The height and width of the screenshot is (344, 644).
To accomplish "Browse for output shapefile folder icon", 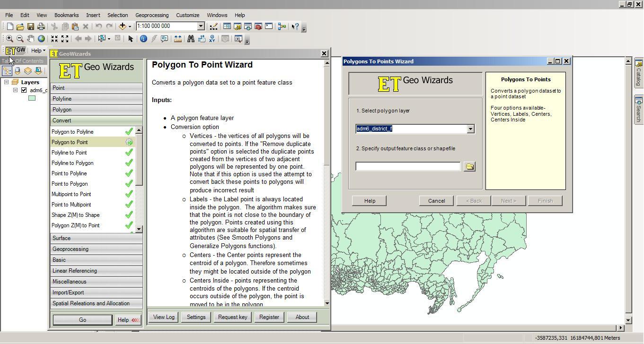I will [469, 166].
